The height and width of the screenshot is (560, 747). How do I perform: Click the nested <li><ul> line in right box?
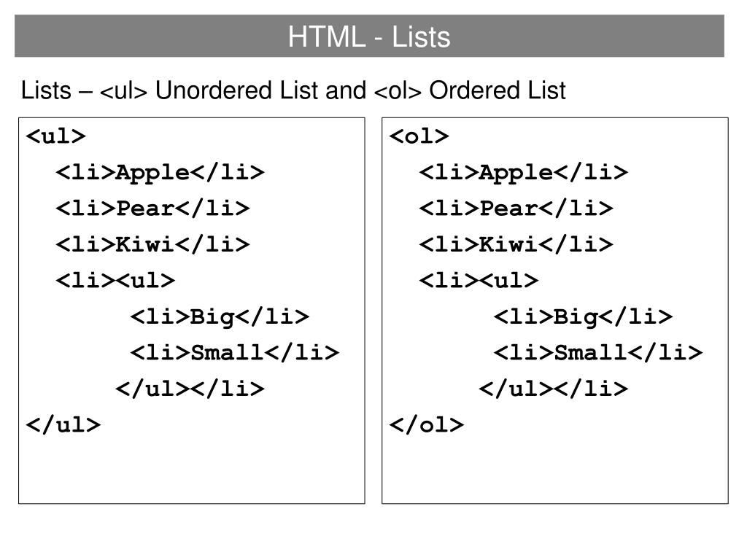coord(479,281)
